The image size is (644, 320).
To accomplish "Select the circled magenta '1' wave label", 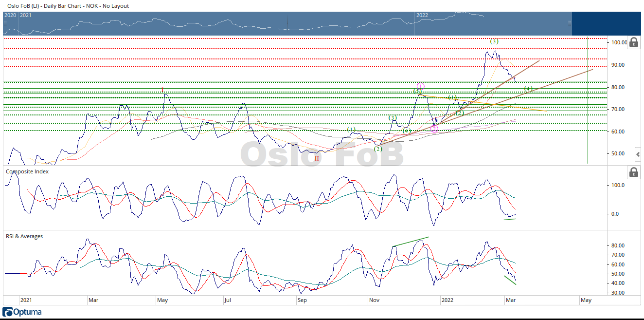I will pyautogui.click(x=421, y=86).
